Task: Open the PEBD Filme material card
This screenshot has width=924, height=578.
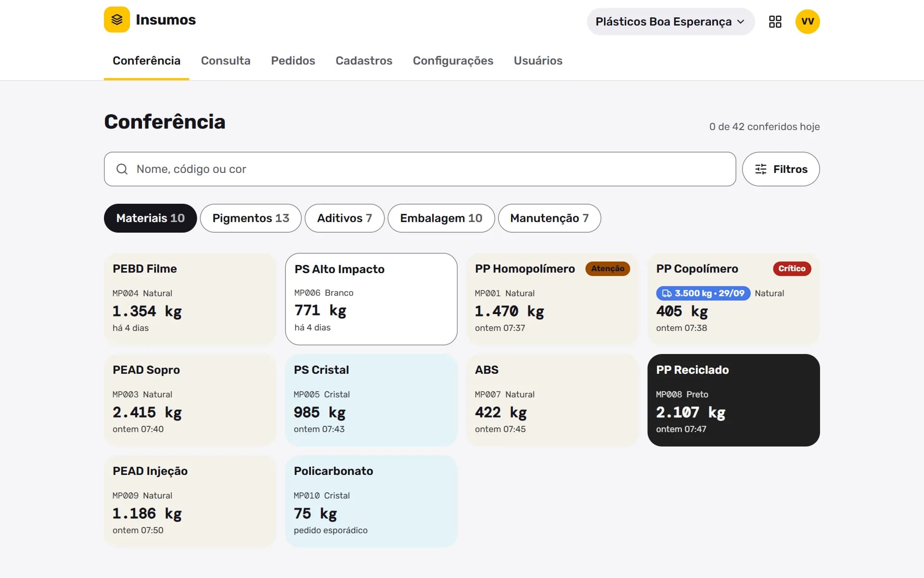Action: pos(190,299)
